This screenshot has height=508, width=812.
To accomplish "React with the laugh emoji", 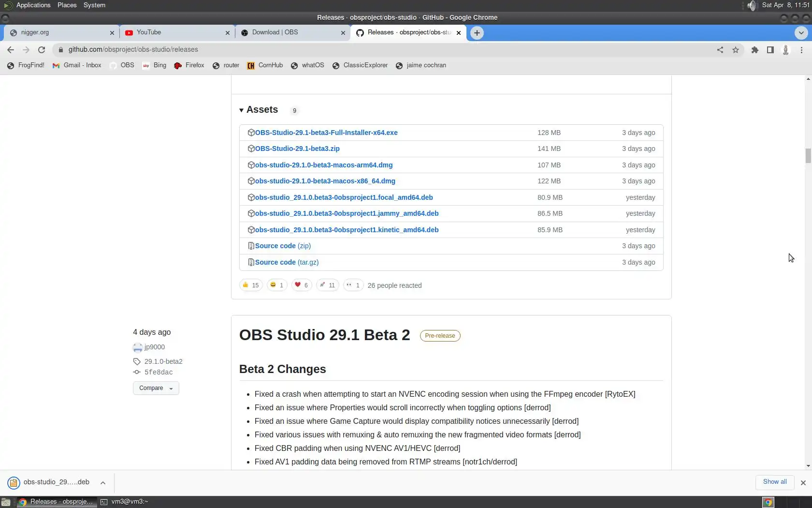I will click(x=277, y=285).
